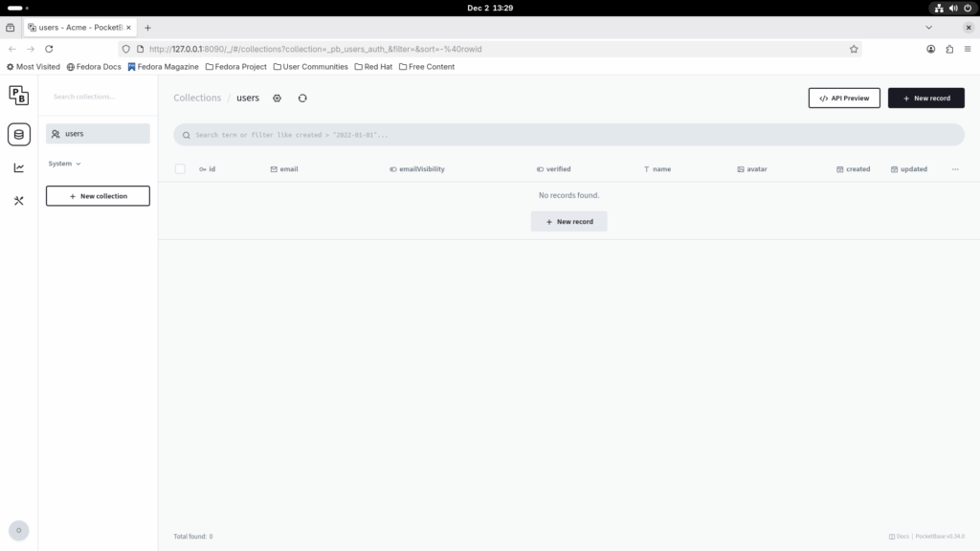980x551 pixels.
Task: Click the Total found: 0 text
Action: click(193, 537)
